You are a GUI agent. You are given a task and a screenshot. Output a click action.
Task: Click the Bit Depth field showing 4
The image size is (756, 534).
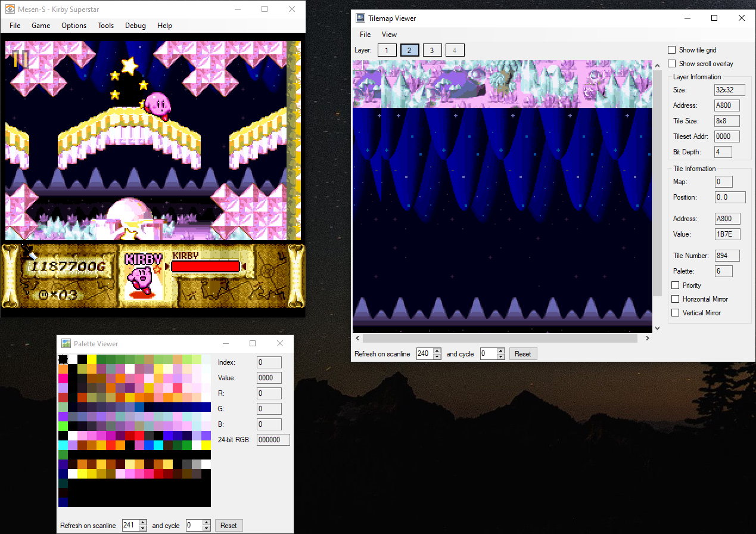click(723, 152)
